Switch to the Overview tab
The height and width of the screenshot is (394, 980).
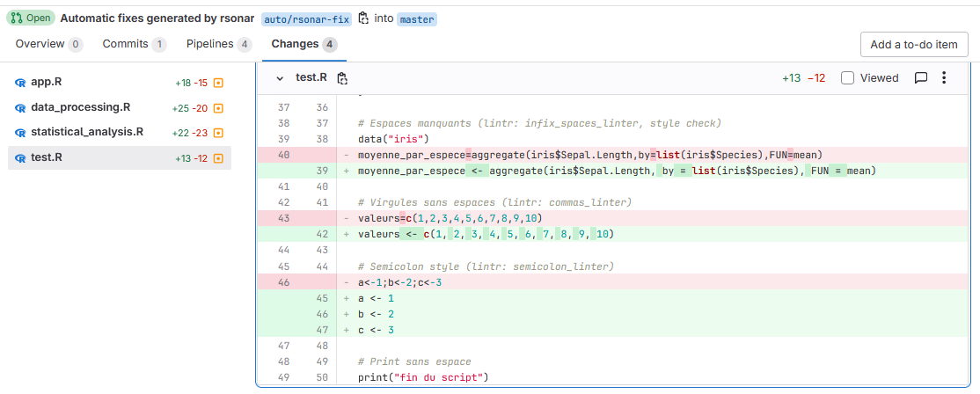pos(48,44)
